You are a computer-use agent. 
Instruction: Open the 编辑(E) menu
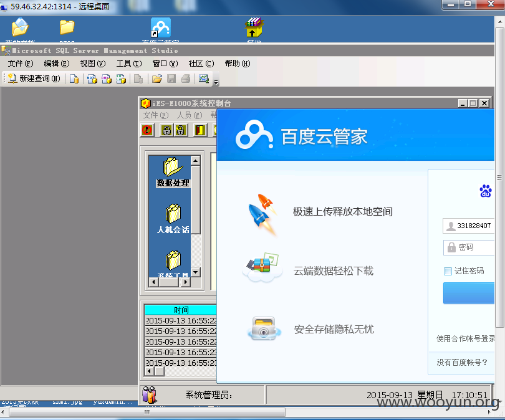click(56, 64)
